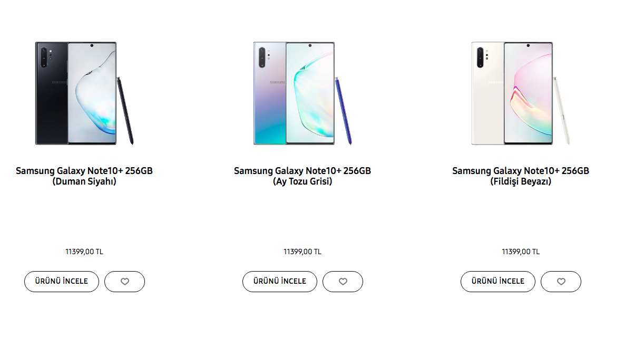Click heart icon for Ay Tozu Grisi phone
This screenshot has width=644, height=337.
pos(343,282)
